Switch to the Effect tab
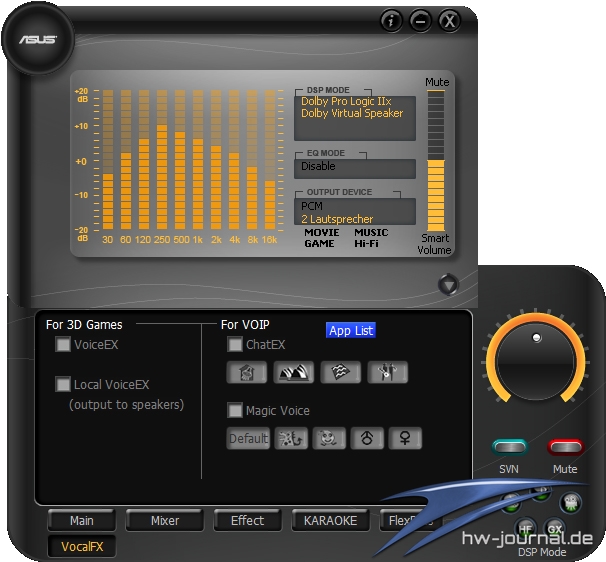The height and width of the screenshot is (562, 606). coord(247,520)
